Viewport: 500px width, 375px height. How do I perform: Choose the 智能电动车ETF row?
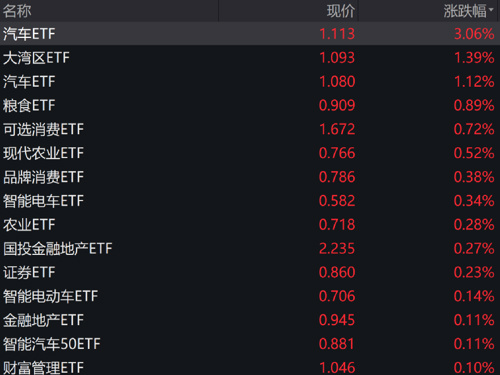[250, 296]
